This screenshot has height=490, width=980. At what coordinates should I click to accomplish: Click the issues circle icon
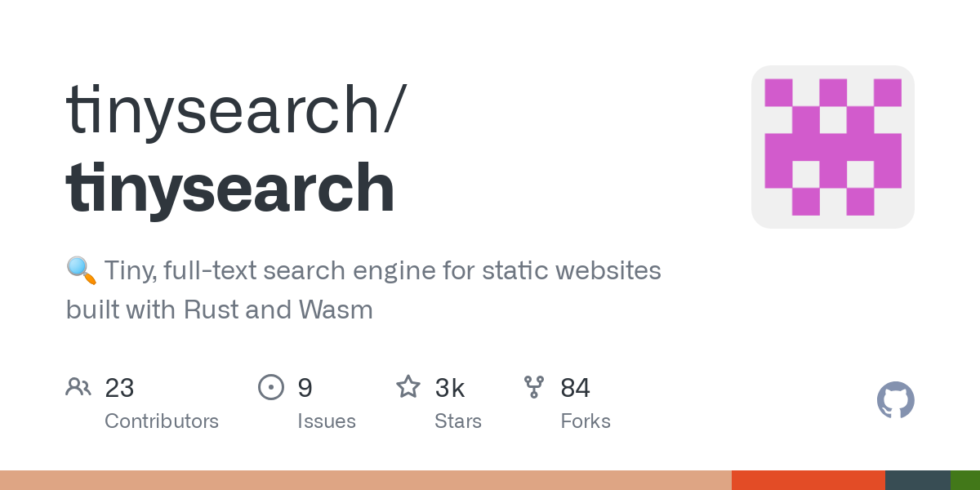(x=270, y=387)
